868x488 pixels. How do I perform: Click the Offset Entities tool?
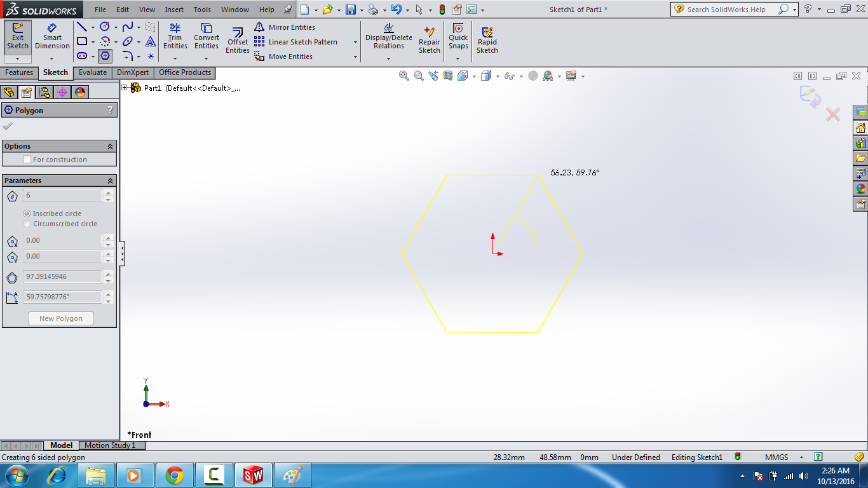(238, 41)
